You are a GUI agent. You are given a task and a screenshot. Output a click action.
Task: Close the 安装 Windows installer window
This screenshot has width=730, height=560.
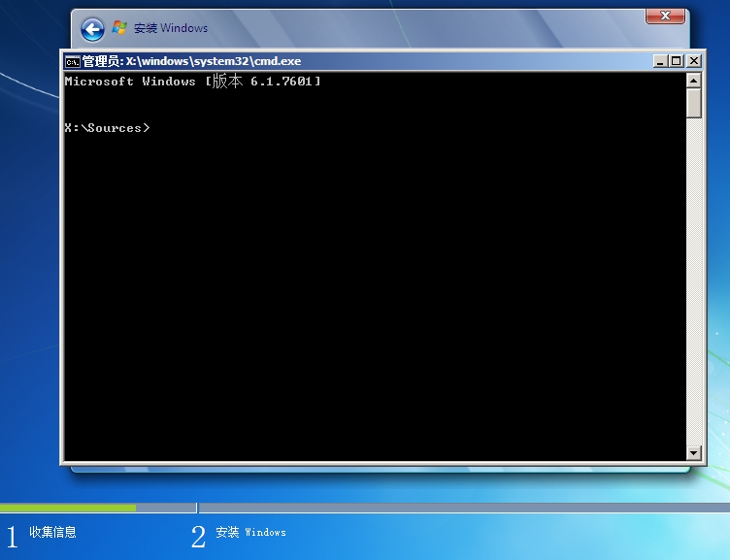pos(665,16)
